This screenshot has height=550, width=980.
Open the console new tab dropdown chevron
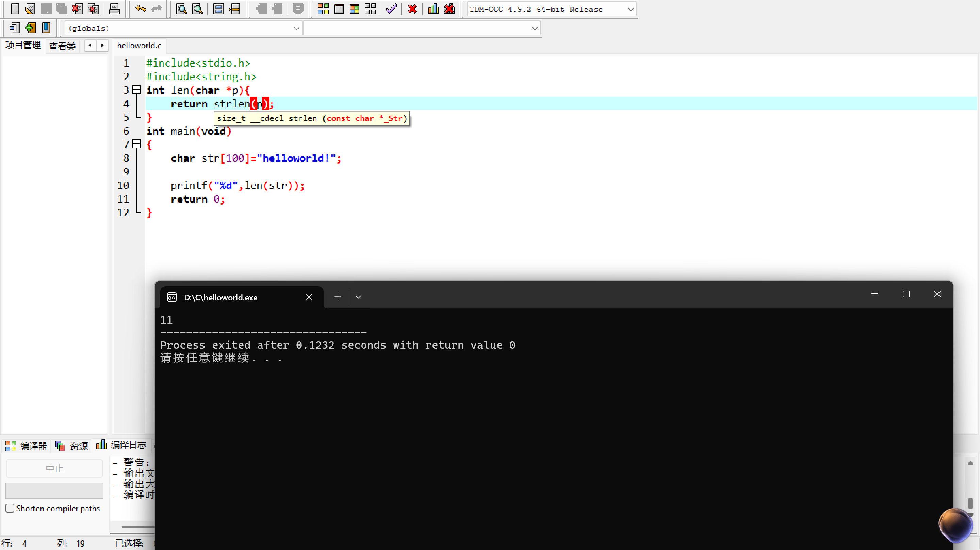(x=358, y=297)
